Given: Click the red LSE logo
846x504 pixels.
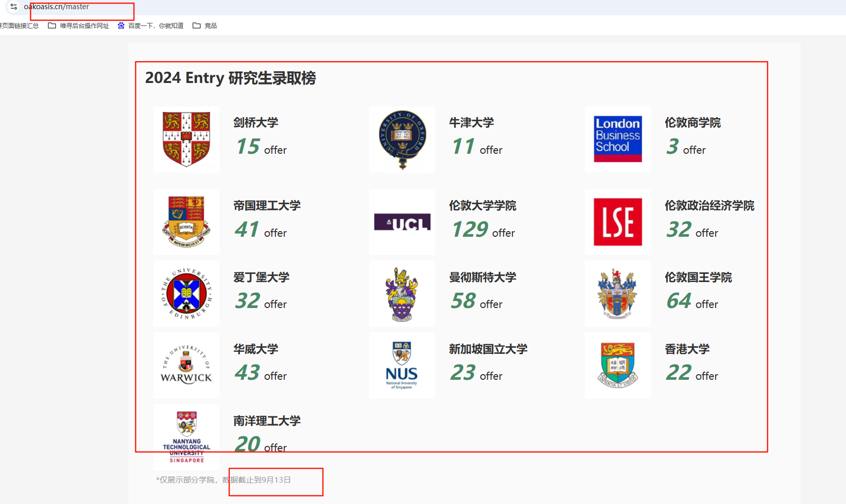Looking at the screenshot, I should pos(617,222).
